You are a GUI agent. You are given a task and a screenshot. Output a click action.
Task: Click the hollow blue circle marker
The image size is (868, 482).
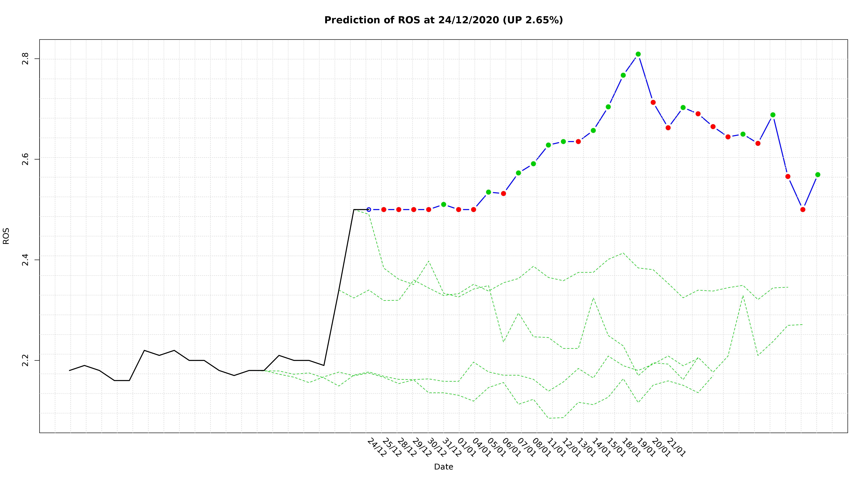(369, 210)
